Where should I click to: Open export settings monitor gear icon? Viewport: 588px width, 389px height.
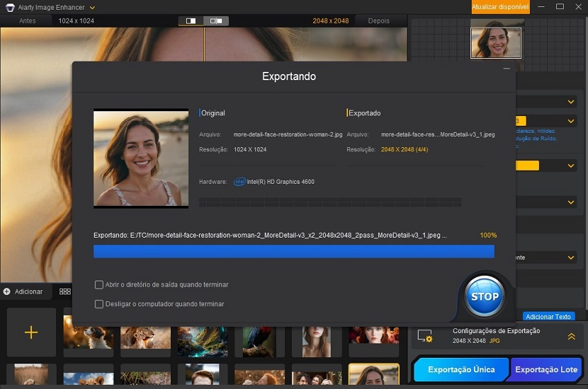coord(425,336)
